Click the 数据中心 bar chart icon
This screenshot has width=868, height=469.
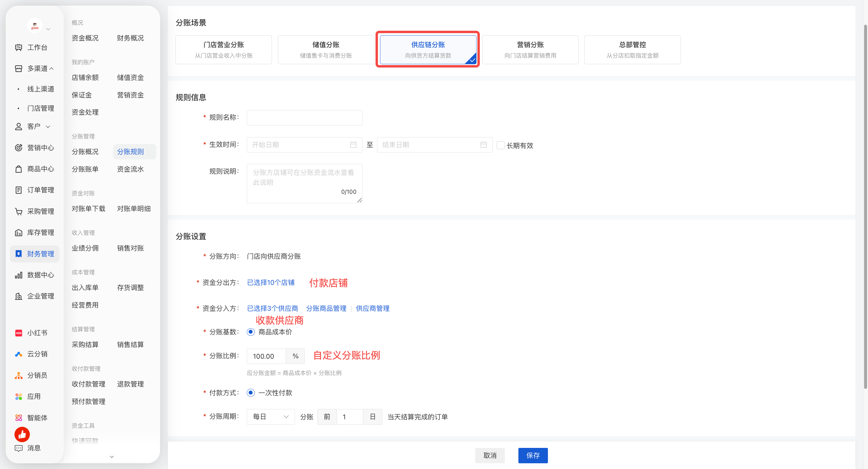pyautogui.click(x=18, y=275)
